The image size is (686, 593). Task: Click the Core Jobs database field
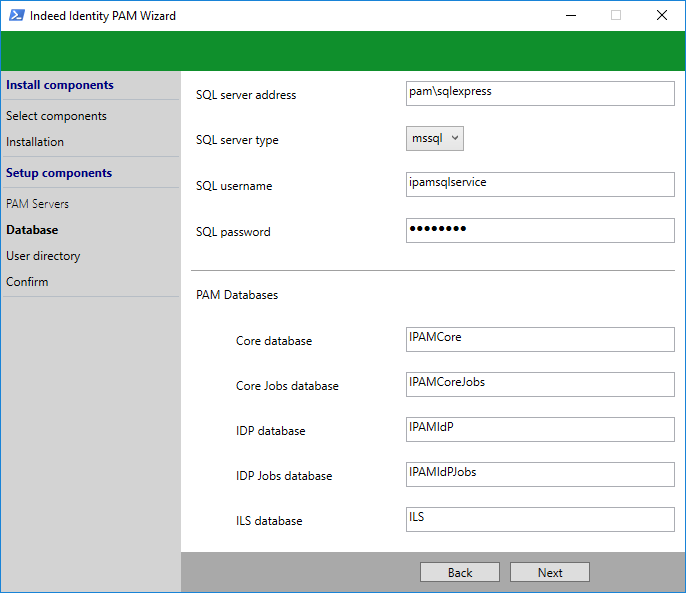540,385
